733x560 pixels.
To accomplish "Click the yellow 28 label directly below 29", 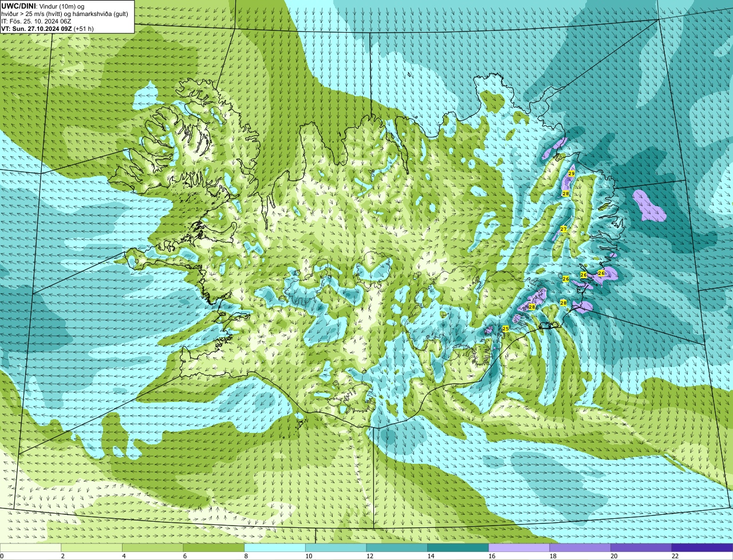I will (x=566, y=194).
